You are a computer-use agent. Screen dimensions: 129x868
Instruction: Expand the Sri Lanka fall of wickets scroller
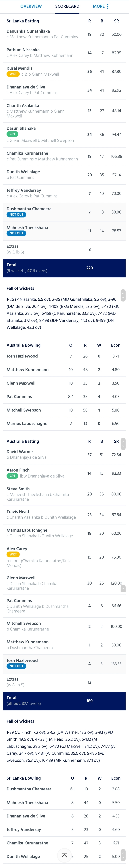click(123, 295)
